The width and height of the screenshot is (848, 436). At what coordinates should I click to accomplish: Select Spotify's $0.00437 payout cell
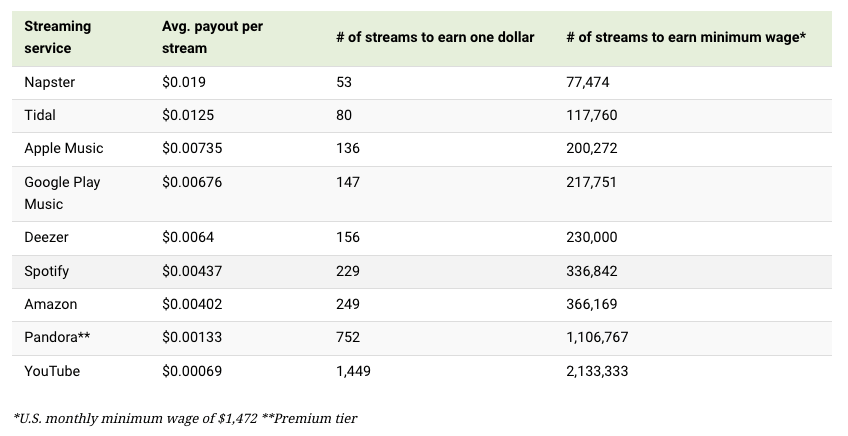(x=192, y=271)
